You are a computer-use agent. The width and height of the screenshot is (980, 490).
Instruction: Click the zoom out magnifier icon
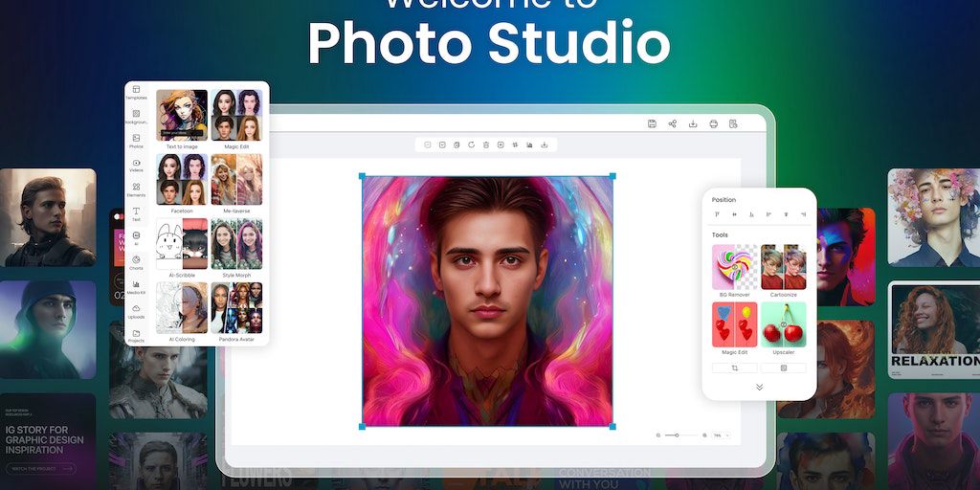(658, 435)
